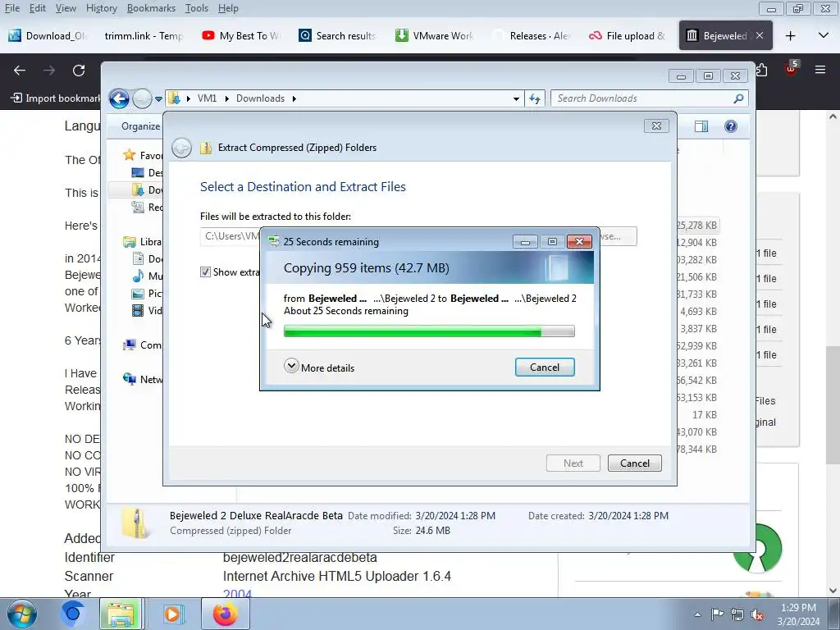Click the muted volume tray icon
This screenshot has height=630, width=840.
[x=757, y=614]
